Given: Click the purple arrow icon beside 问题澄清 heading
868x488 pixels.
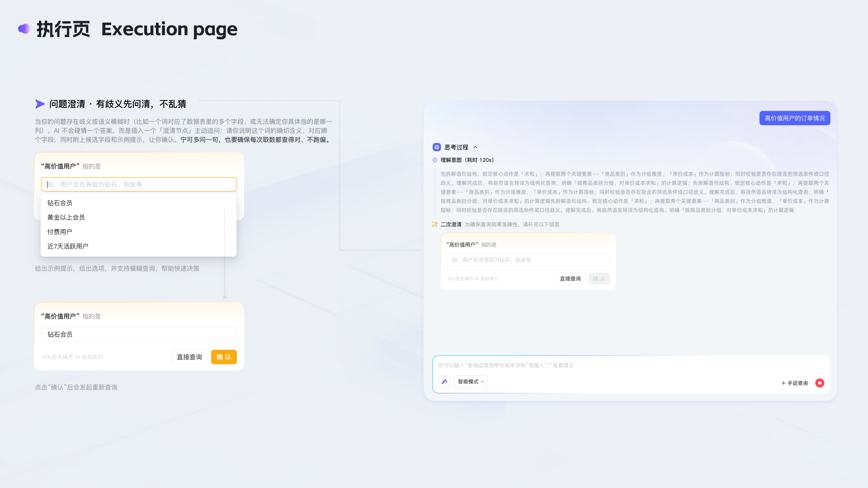Looking at the screenshot, I should point(40,104).
